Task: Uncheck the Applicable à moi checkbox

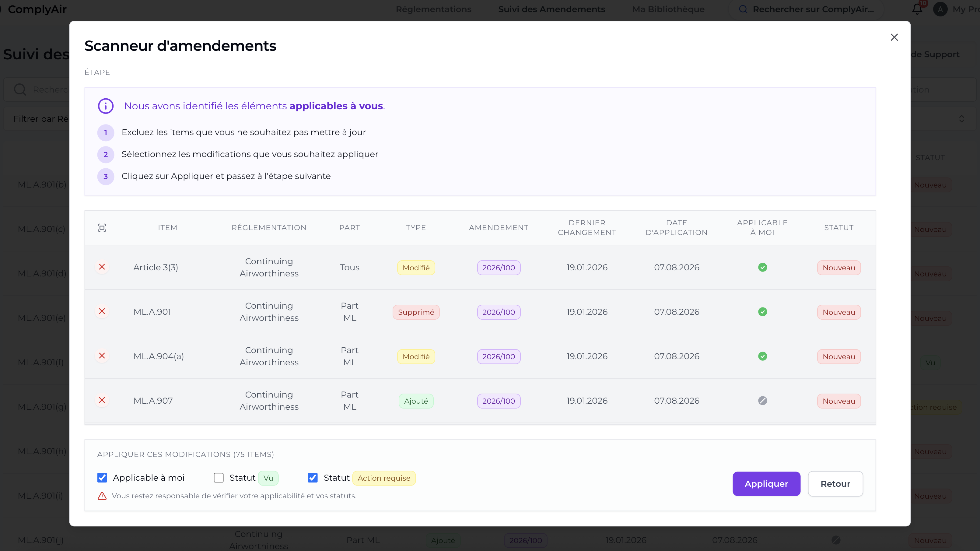Action: coord(102,478)
